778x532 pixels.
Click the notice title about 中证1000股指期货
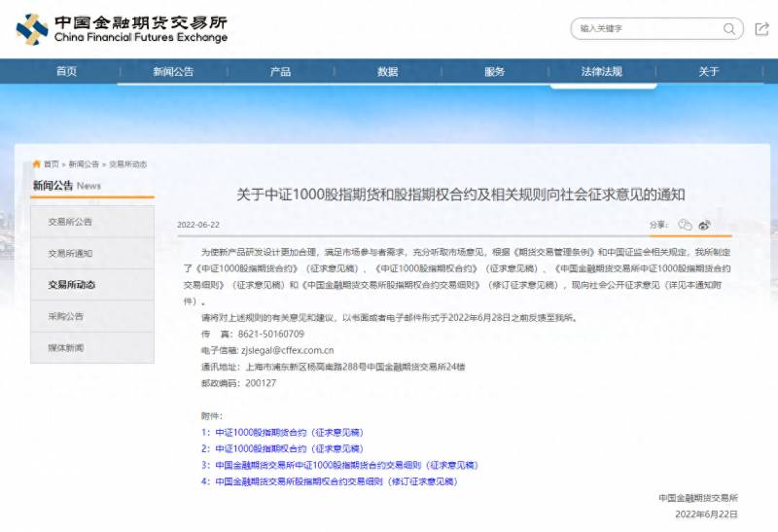[x=460, y=195]
